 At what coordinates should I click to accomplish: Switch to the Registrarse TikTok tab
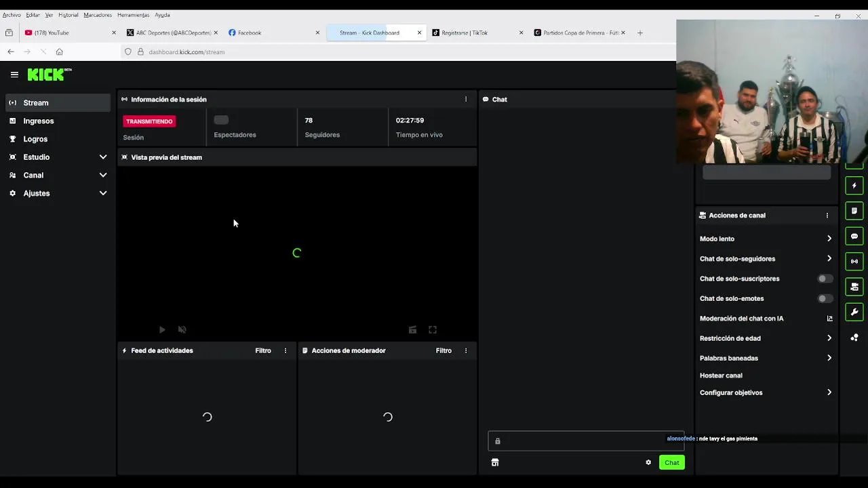click(x=477, y=33)
